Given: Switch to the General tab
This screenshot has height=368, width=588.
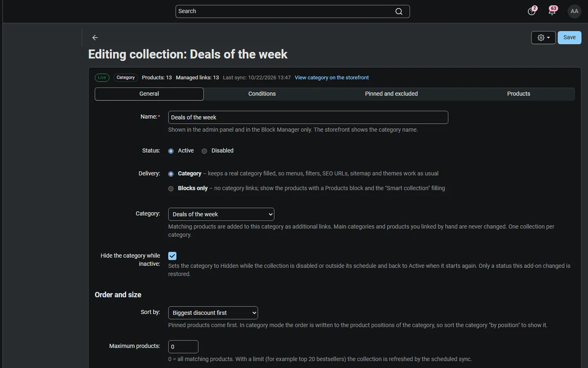Looking at the screenshot, I should point(149,94).
